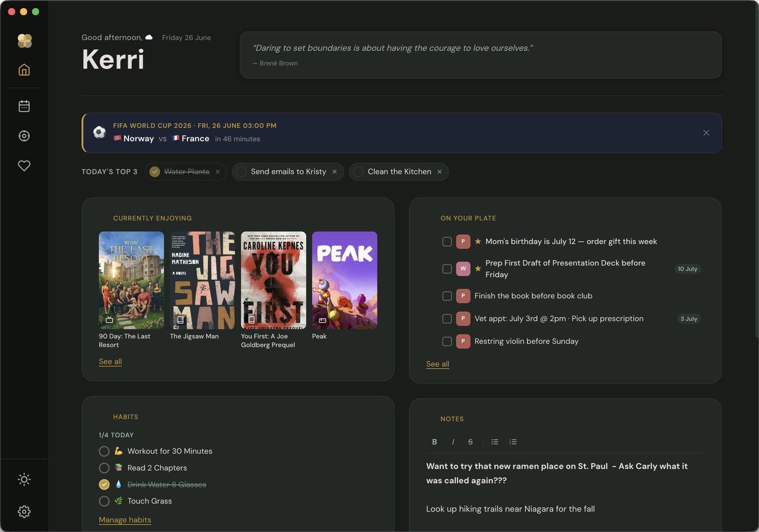Screen dimensions: 759x532
Task: Mark Clean the Kitchen done
Action: [358, 172]
